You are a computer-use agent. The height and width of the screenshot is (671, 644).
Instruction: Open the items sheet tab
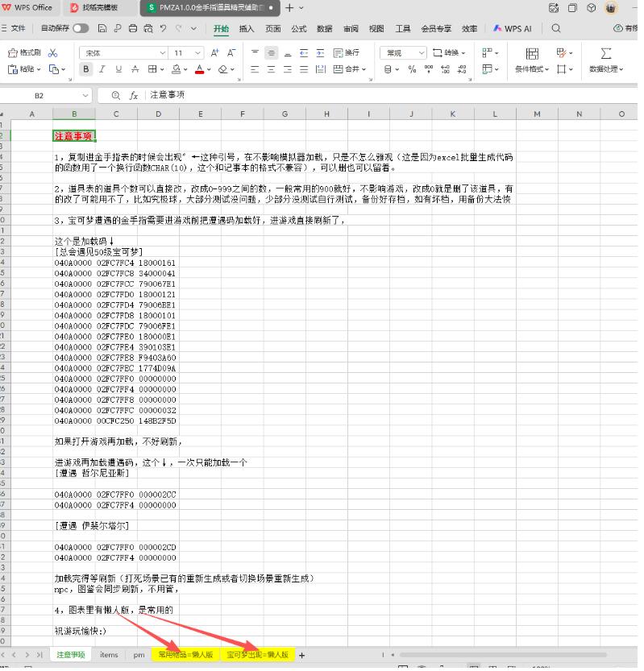tap(109, 655)
